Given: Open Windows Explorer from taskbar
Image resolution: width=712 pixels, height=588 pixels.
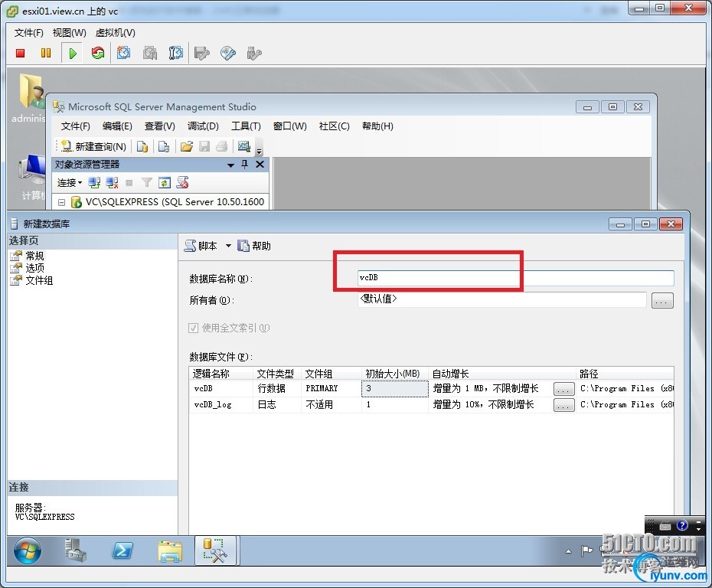Looking at the screenshot, I should click(x=170, y=550).
